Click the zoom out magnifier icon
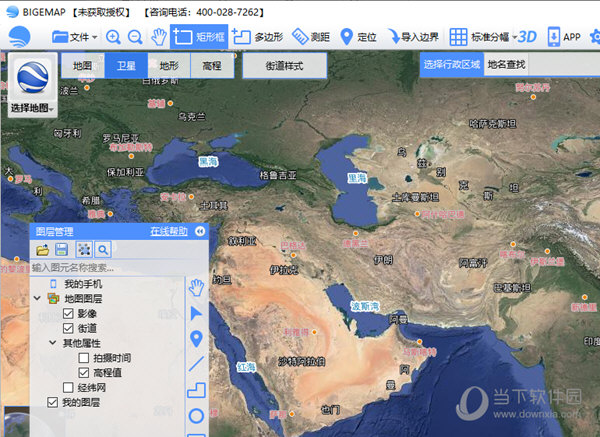 (135, 37)
